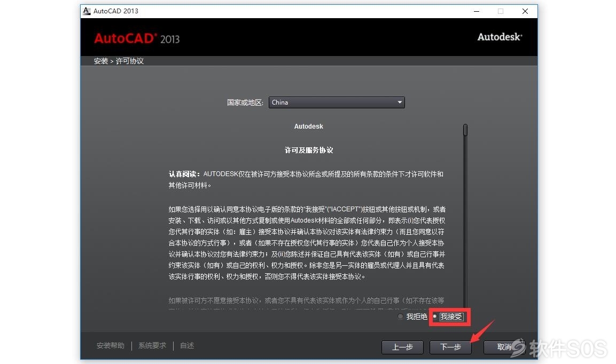Click the 安装 > 许可协议 breadcrumb text

tap(119, 61)
